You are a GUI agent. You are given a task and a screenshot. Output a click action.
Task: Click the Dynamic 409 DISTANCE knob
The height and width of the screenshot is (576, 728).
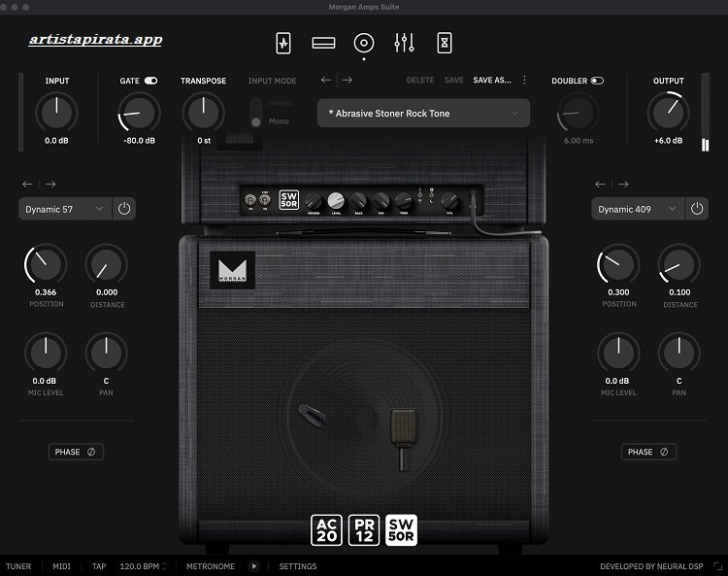click(679, 265)
